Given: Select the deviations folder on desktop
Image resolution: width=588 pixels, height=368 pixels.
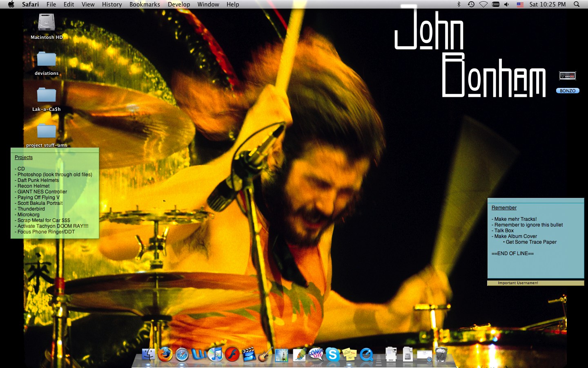Looking at the screenshot, I should point(47,59).
